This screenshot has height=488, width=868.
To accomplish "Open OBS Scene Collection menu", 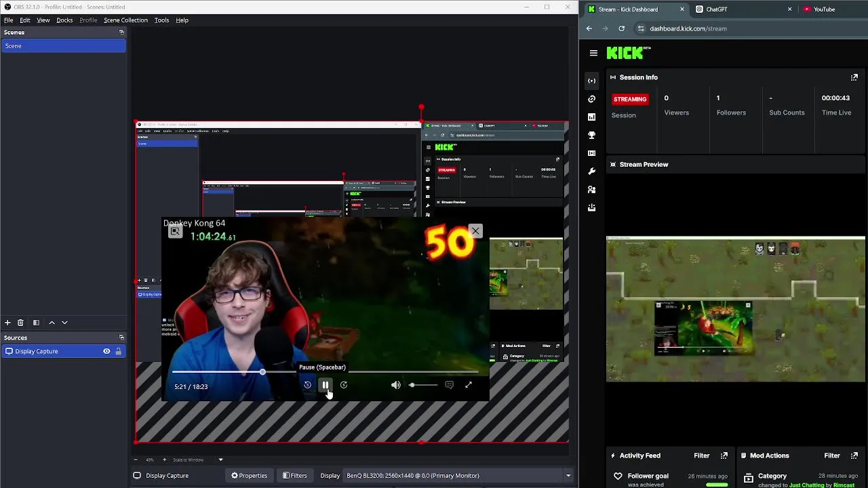I will pos(125,20).
